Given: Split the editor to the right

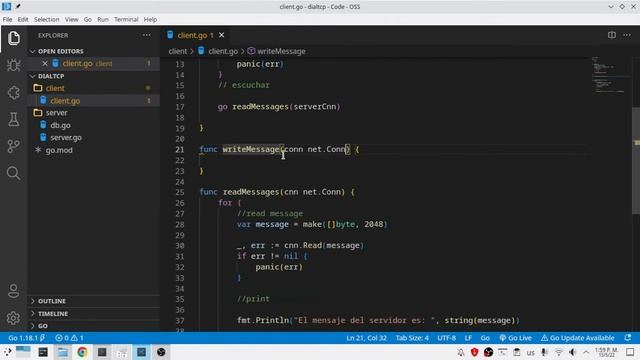Looking at the screenshot, I should coord(611,35).
